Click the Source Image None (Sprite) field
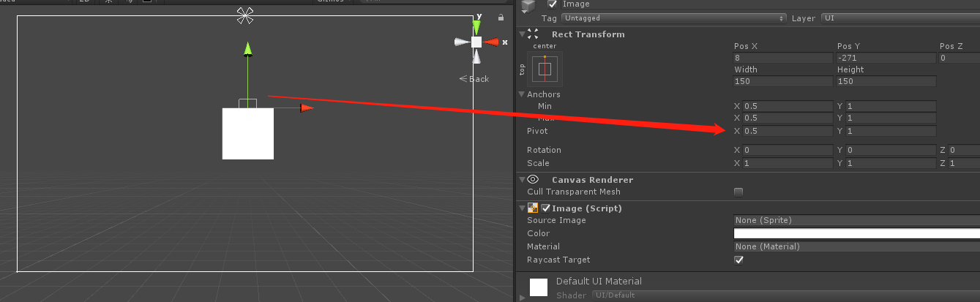The image size is (980, 302). click(x=857, y=220)
